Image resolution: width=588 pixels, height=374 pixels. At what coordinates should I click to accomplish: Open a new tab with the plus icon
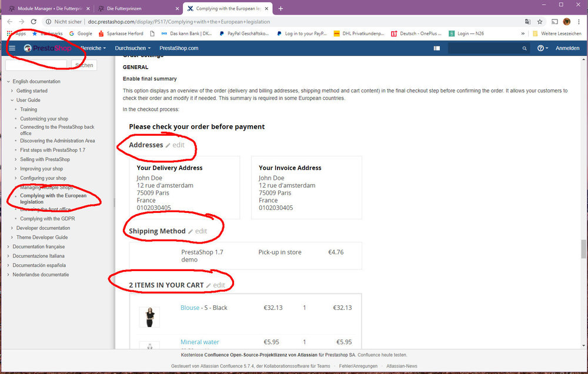280,9
